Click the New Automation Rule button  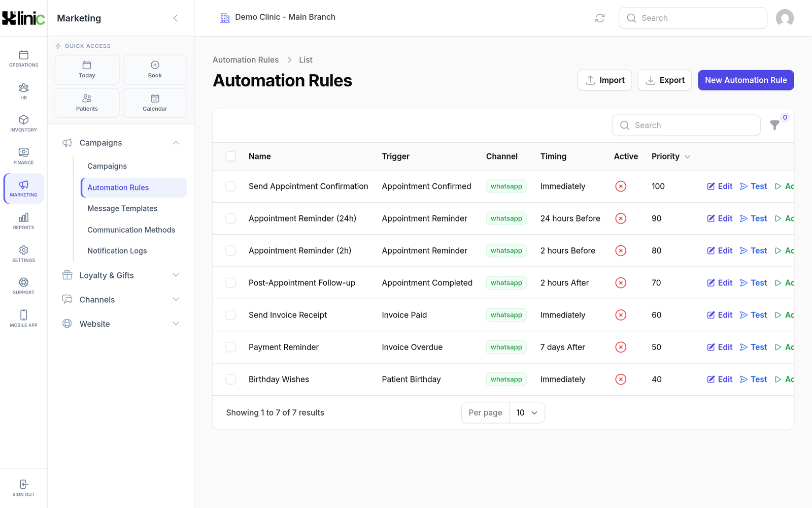tap(746, 80)
